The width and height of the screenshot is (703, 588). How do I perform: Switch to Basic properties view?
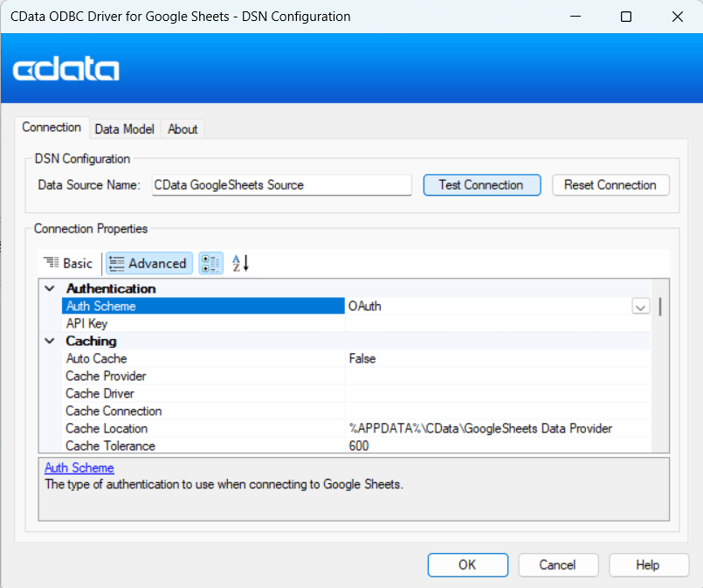tap(69, 263)
